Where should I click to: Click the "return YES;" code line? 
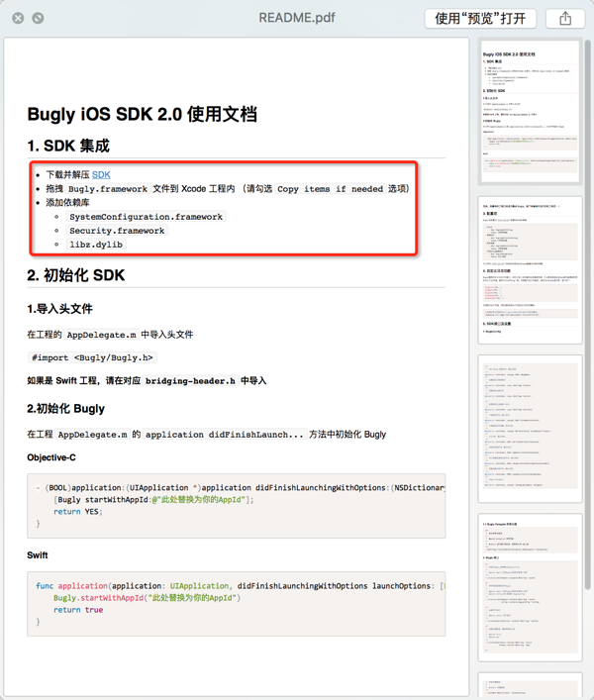(78, 512)
